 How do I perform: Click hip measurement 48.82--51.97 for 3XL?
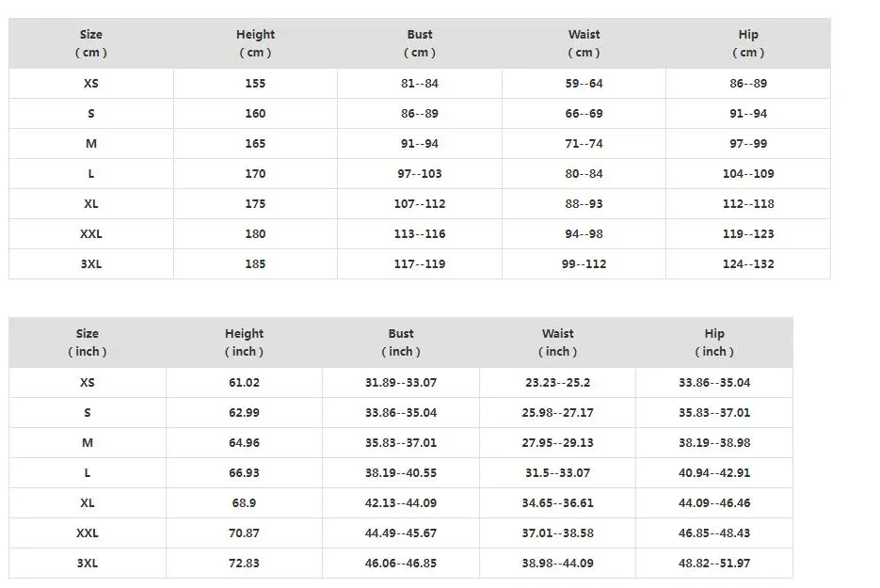(x=714, y=564)
